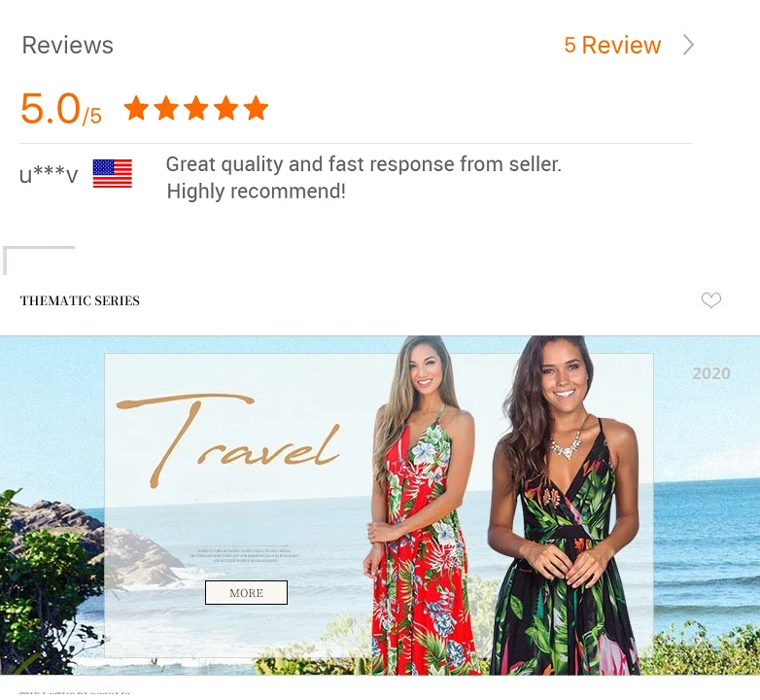Click the small caption text above MORE
Viewport: 760px width, 700px height.
[x=245, y=555]
